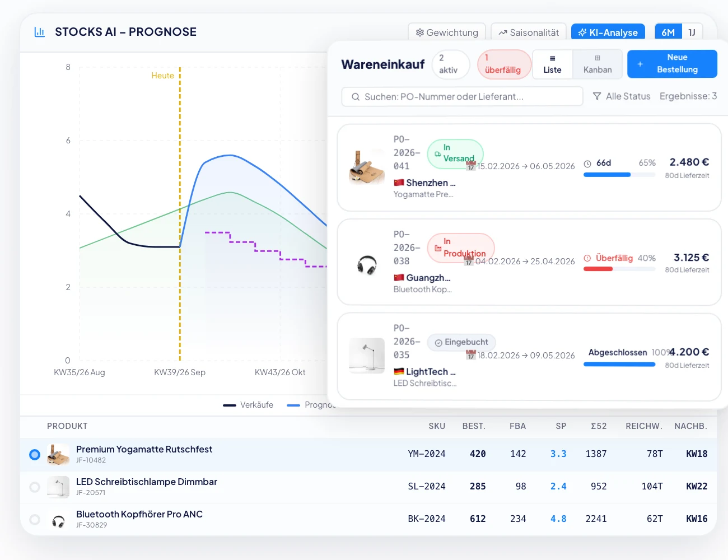Switch forecast range to 1J
728x560 pixels.
[x=692, y=32]
